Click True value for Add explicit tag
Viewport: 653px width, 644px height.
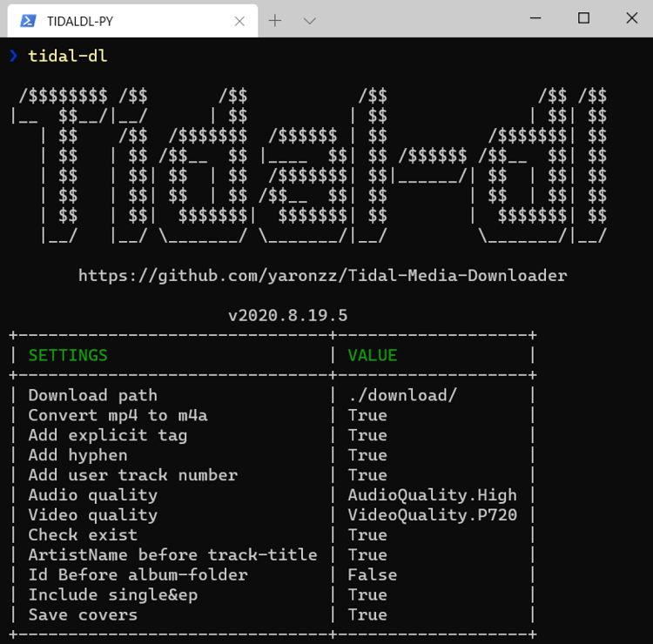(x=367, y=435)
